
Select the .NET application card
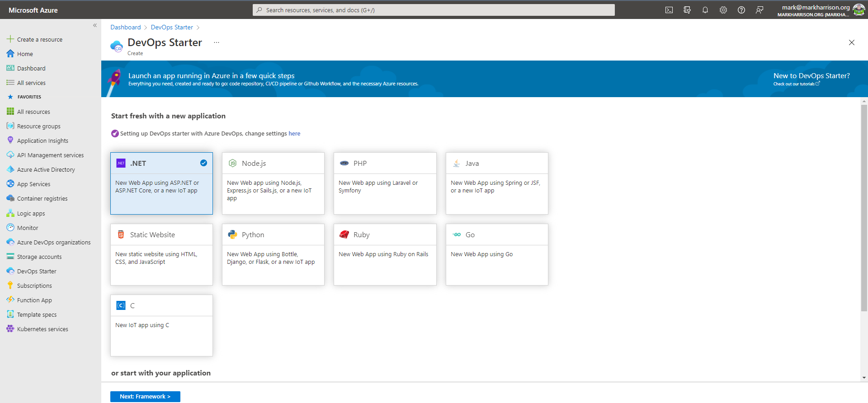point(161,183)
